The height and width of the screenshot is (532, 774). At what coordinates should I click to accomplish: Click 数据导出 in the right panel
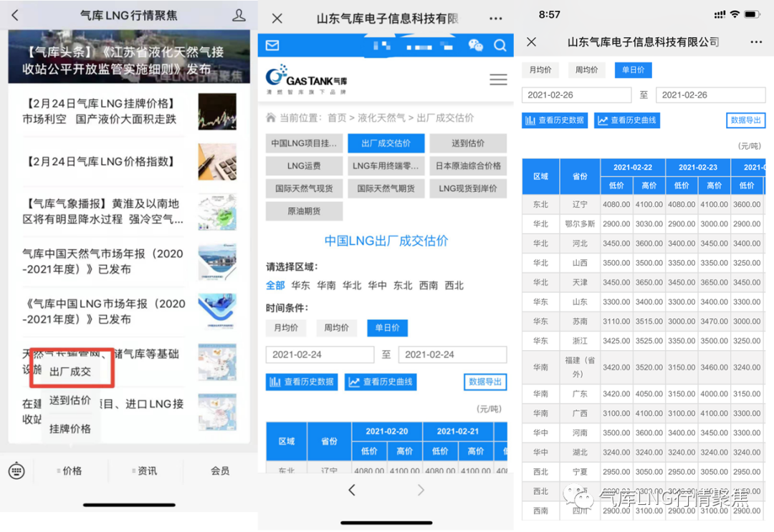pos(745,120)
